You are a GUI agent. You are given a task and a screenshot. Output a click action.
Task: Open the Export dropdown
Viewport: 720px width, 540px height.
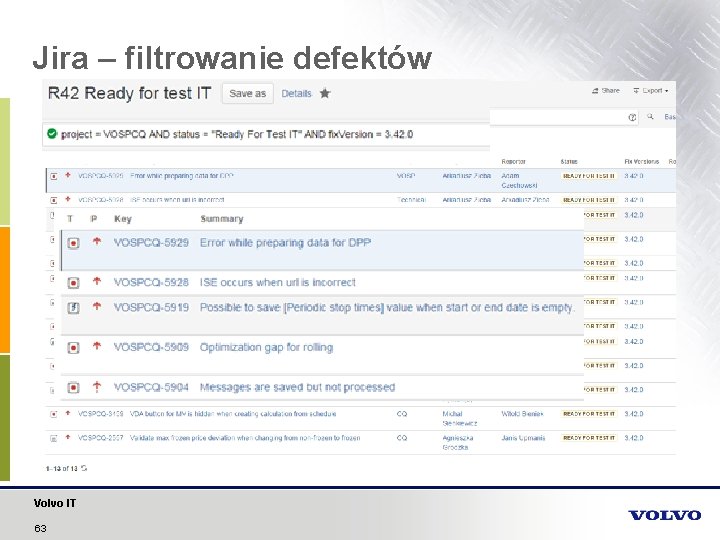coord(651,90)
